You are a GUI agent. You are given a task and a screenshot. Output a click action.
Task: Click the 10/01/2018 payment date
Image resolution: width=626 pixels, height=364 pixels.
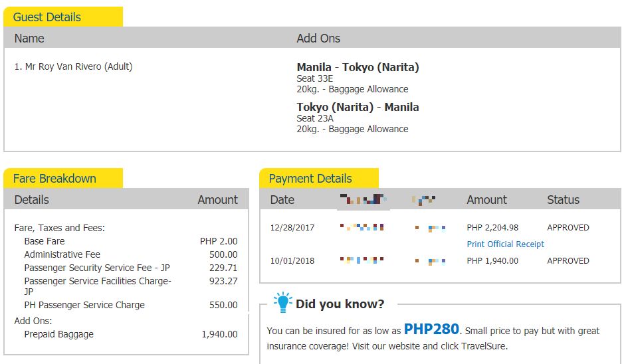292,261
